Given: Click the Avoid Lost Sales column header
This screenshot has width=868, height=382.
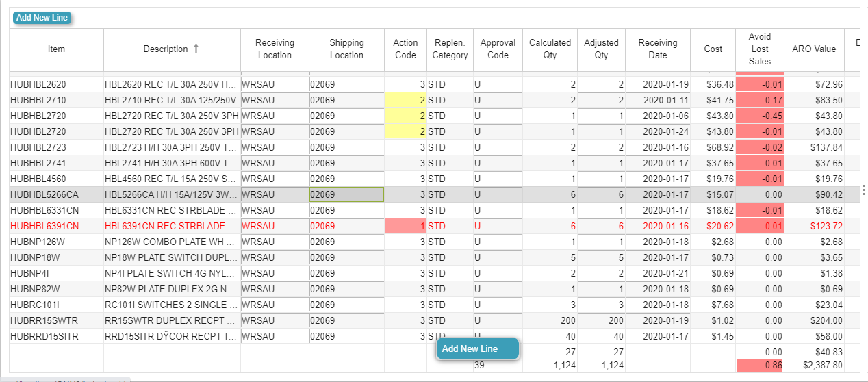Looking at the screenshot, I should pyautogui.click(x=759, y=49).
